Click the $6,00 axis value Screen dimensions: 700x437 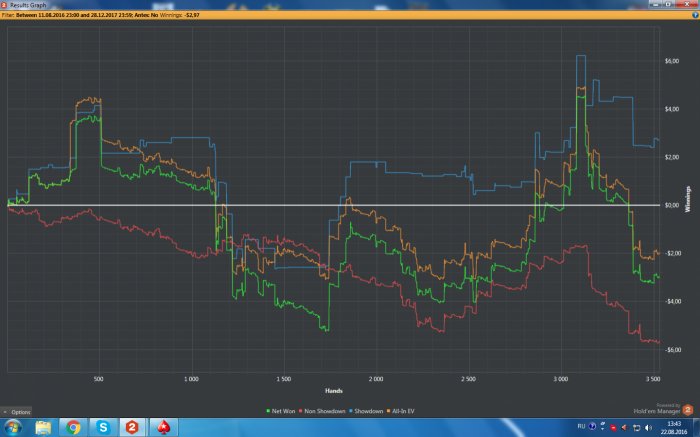click(672, 61)
